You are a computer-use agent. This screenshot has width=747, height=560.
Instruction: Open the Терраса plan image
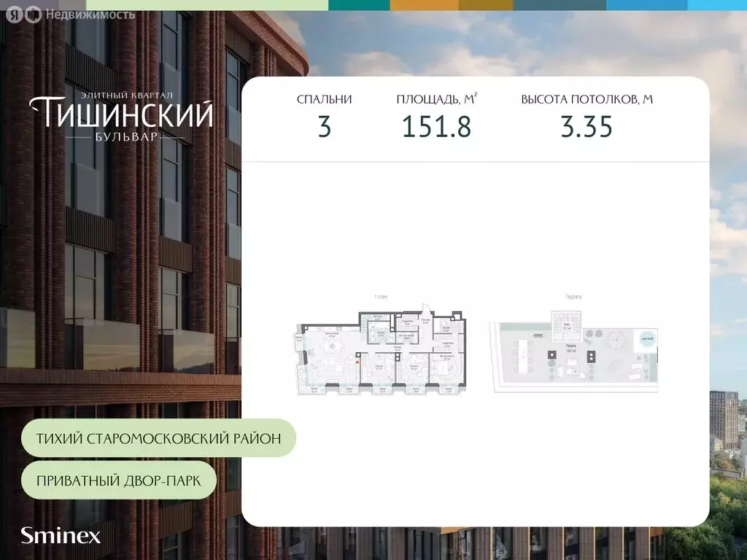pos(573,352)
